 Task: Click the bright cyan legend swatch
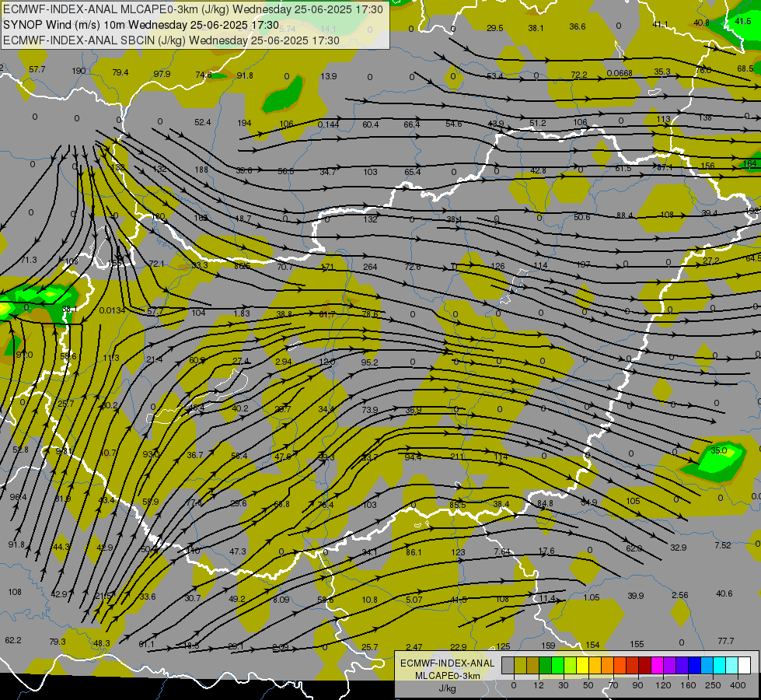720,666
